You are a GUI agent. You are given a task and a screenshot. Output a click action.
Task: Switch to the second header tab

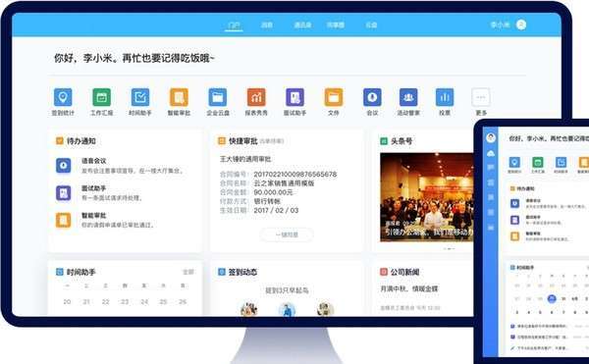(x=267, y=26)
